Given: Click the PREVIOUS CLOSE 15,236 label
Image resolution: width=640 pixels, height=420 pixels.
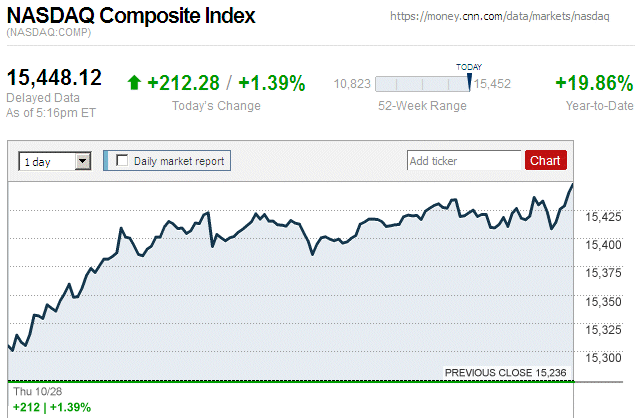Looking at the screenshot, I should [506, 373].
